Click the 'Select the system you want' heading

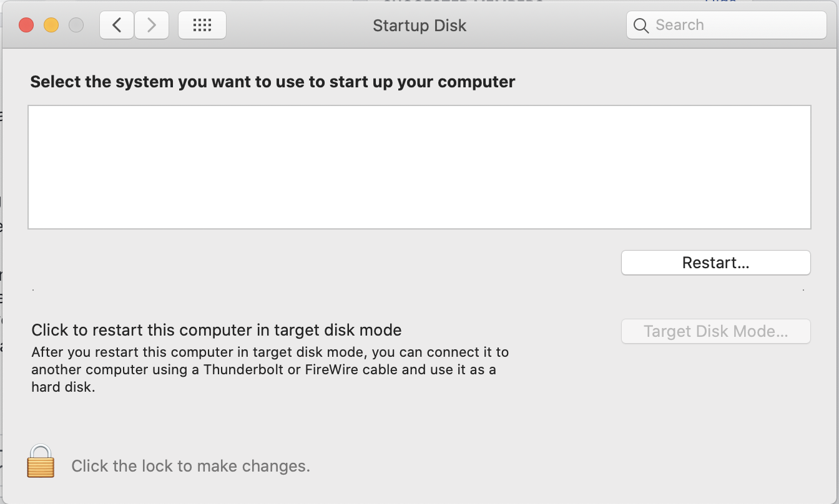(x=272, y=82)
